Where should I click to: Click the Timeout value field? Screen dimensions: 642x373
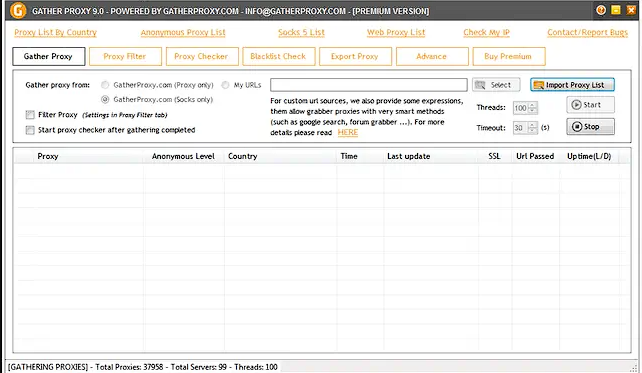click(x=520, y=128)
